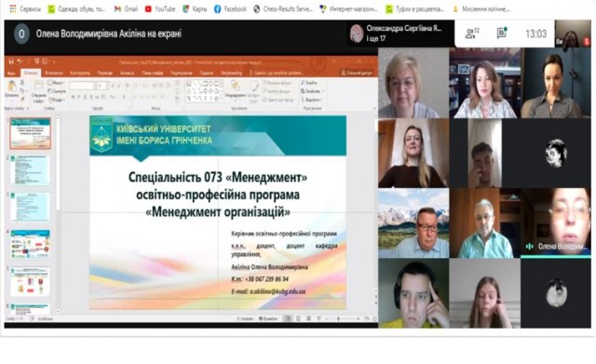Click the Gmail bookmark in the bookmarks bar

point(126,8)
